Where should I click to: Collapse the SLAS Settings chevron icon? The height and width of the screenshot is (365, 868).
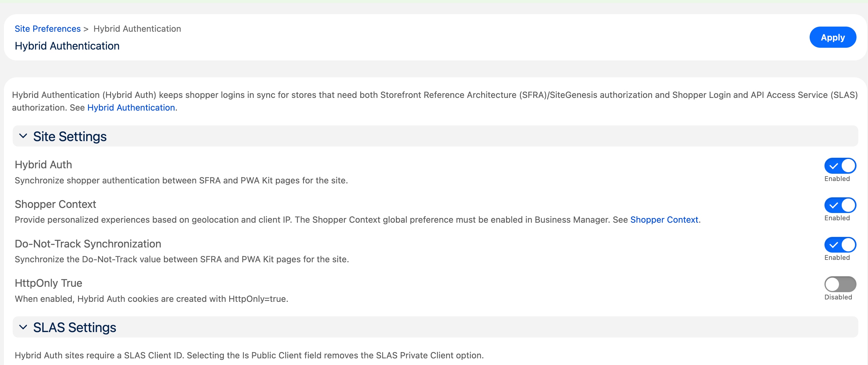point(23,327)
